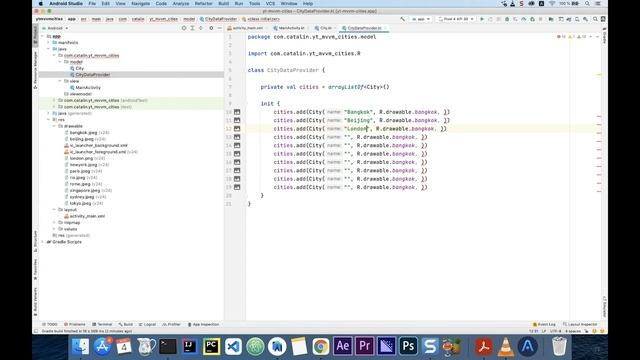Open the TODO tool window
This screenshot has height=360, width=640.
(50, 324)
